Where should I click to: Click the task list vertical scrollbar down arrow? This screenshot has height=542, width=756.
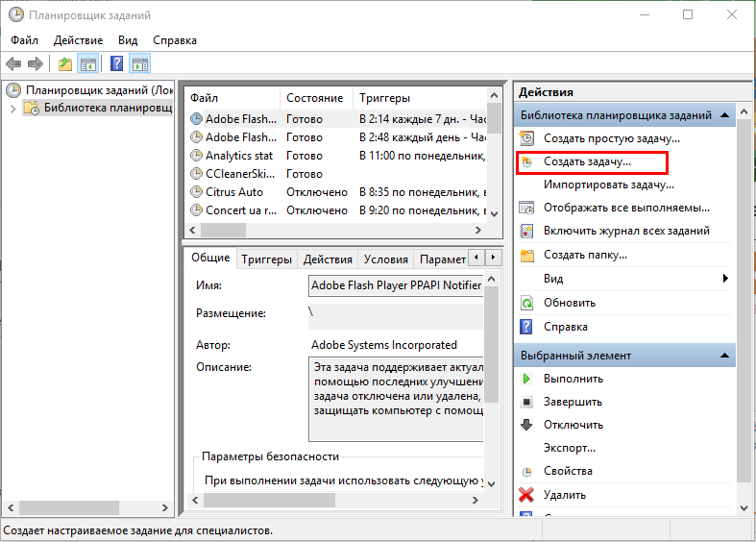(494, 213)
